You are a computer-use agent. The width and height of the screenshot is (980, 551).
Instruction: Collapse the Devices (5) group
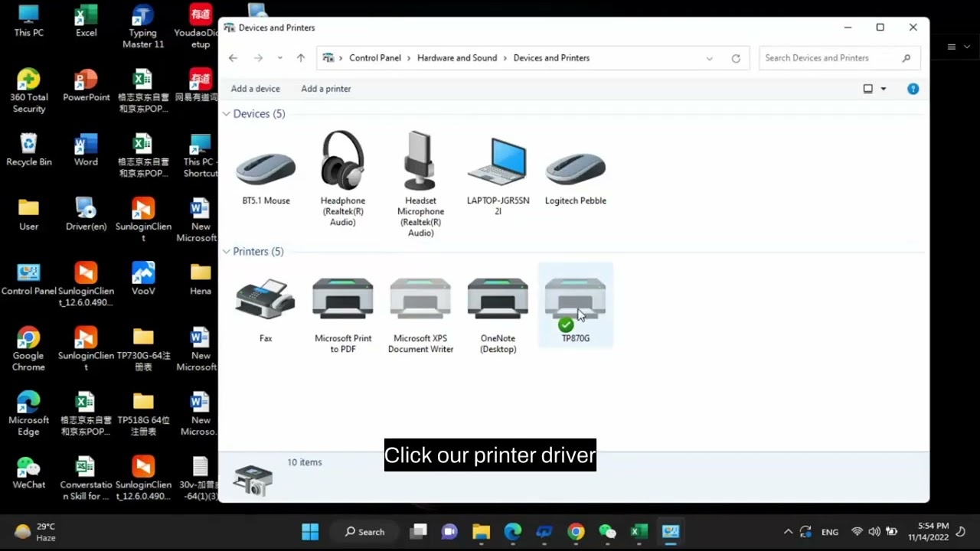point(227,114)
